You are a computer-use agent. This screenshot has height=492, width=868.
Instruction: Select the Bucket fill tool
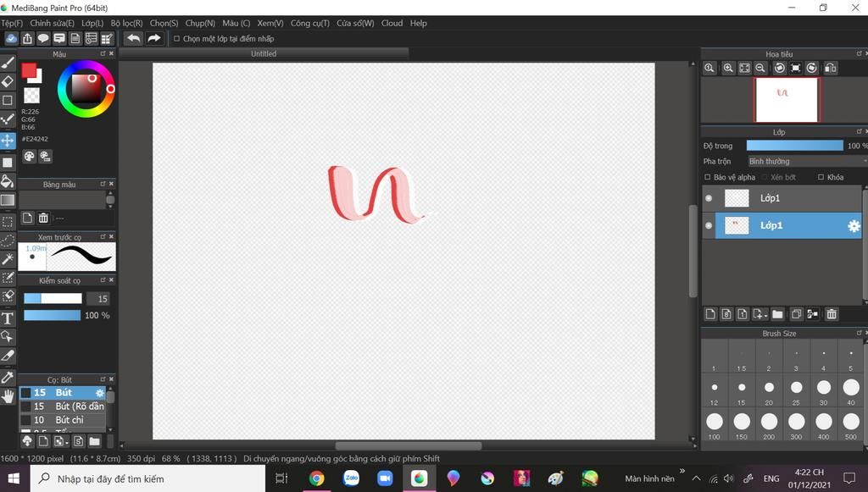click(x=8, y=181)
